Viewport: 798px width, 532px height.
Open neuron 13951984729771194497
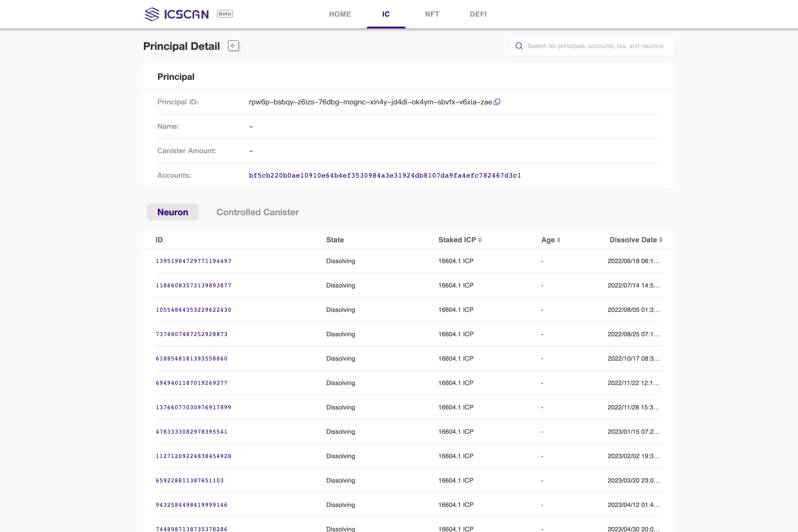click(x=193, y=261)
